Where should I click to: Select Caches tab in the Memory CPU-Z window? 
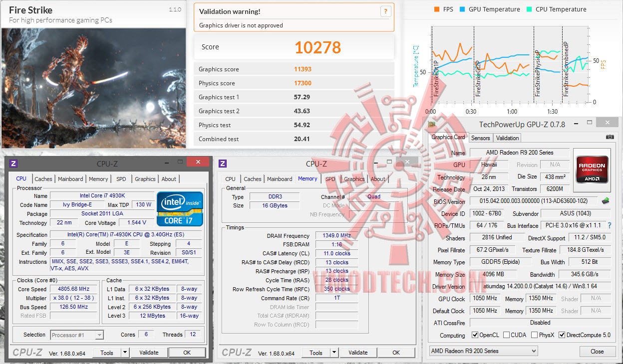(x=253, y=179)
